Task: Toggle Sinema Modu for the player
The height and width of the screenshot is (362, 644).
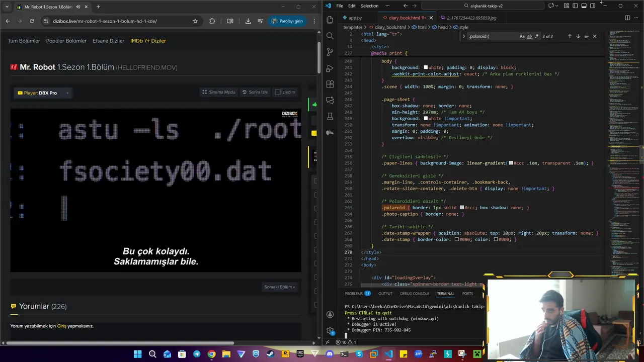Action: point(218,92)
